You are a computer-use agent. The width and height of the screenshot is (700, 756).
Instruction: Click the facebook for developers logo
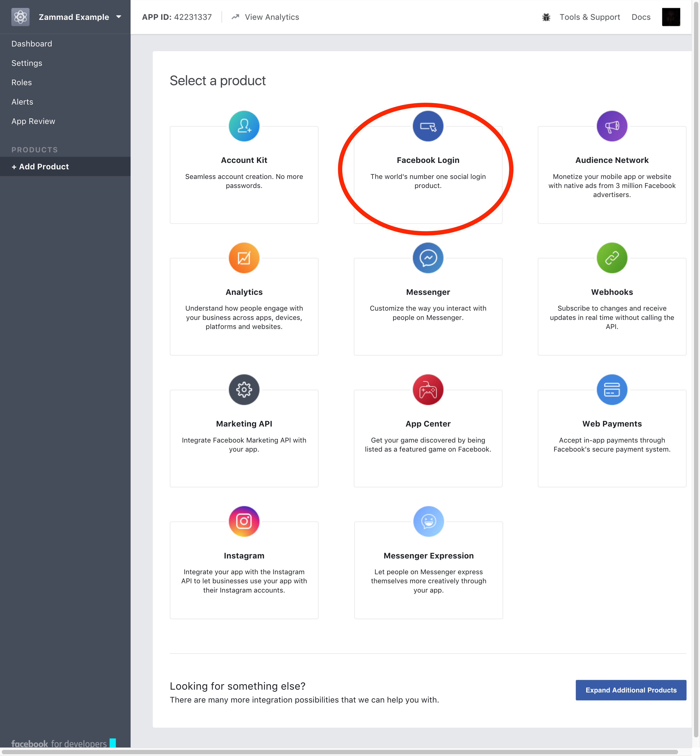tap(59, 744)
